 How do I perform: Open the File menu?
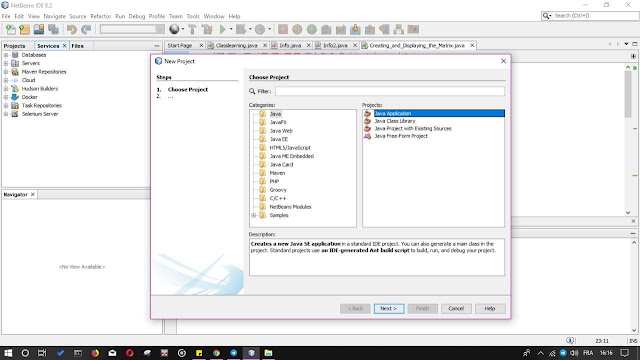(6, 16)
